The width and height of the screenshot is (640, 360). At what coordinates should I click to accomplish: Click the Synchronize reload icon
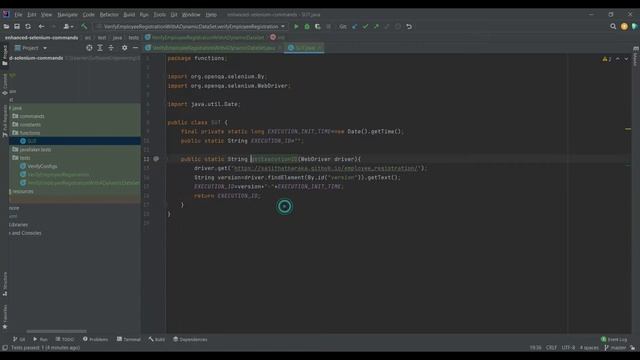(28, 27)
